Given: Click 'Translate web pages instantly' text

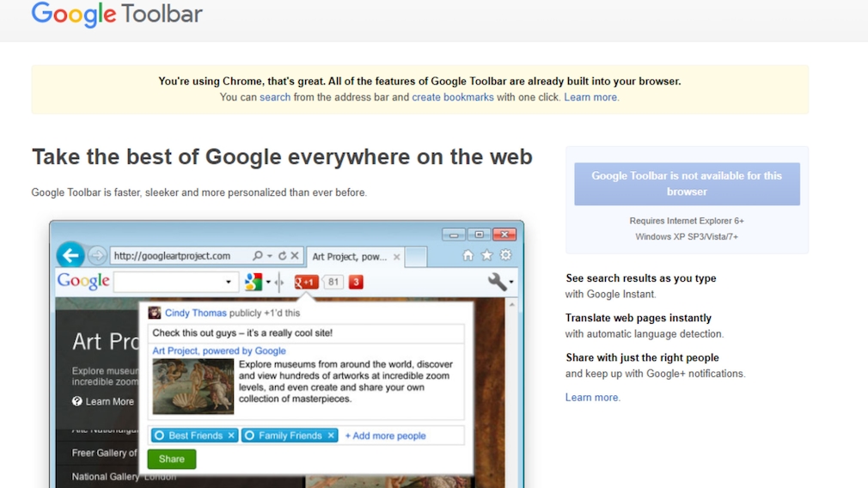Looking at the screenshot, I should coord(639,318).
